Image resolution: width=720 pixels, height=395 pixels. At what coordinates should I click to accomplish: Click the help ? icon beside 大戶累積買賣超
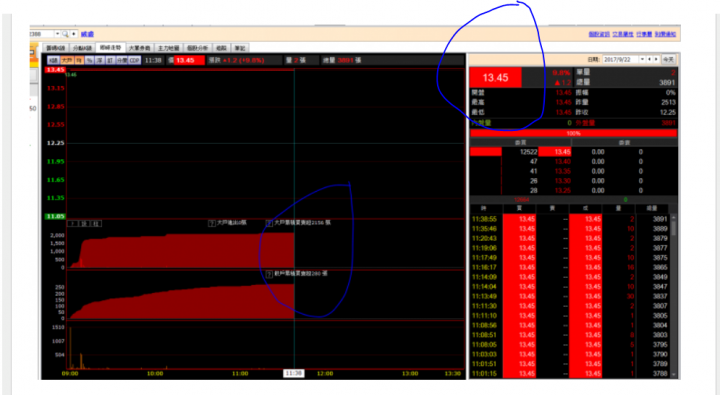(270, 223)
